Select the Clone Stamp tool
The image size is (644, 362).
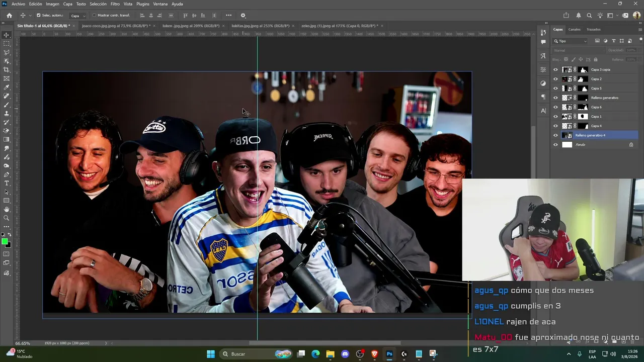coord(7,114)
